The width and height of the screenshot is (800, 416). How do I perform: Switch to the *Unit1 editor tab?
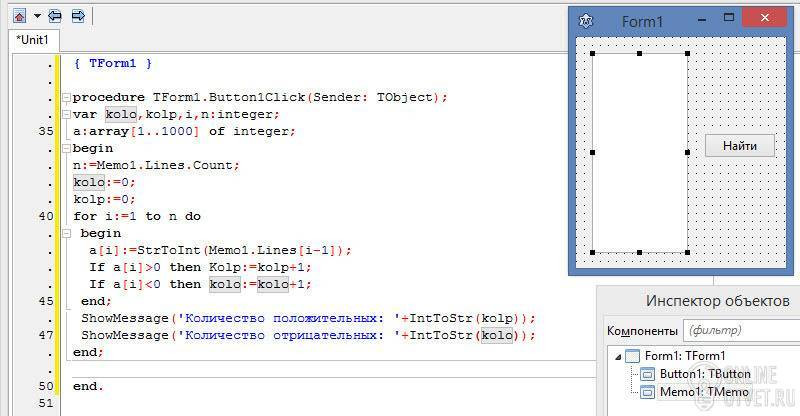click(x=33, y=39)
